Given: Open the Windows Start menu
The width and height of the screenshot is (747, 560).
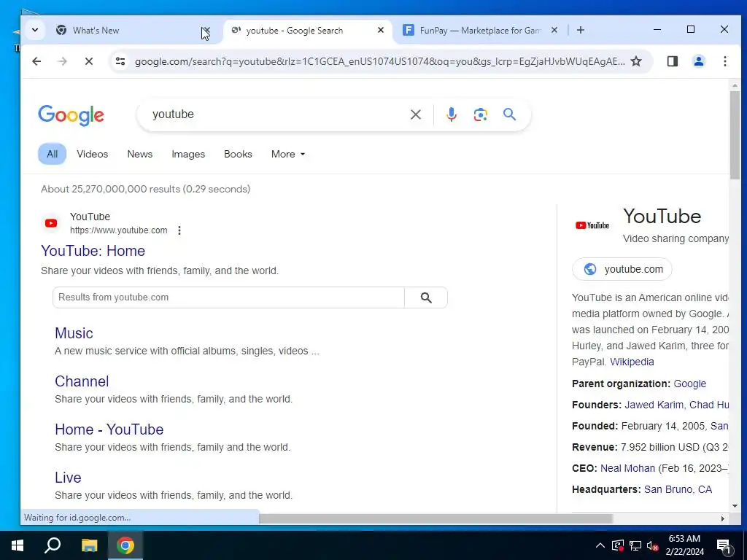Looking at the screenshot, I should [18, 545].
